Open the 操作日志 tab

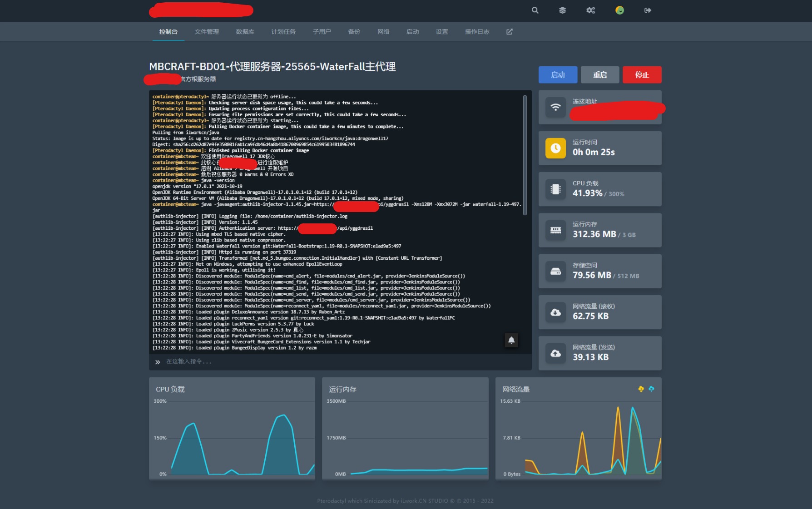(477, 32)
